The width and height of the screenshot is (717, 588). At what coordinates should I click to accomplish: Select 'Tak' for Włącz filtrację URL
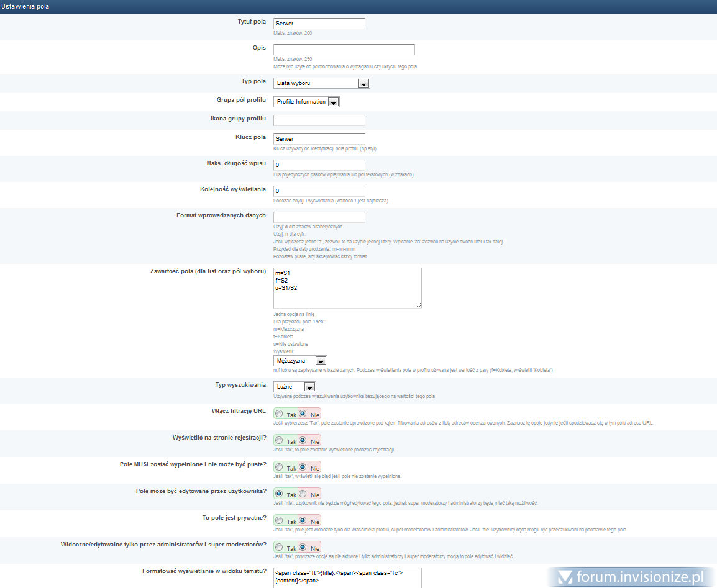[x=279, y=414]
